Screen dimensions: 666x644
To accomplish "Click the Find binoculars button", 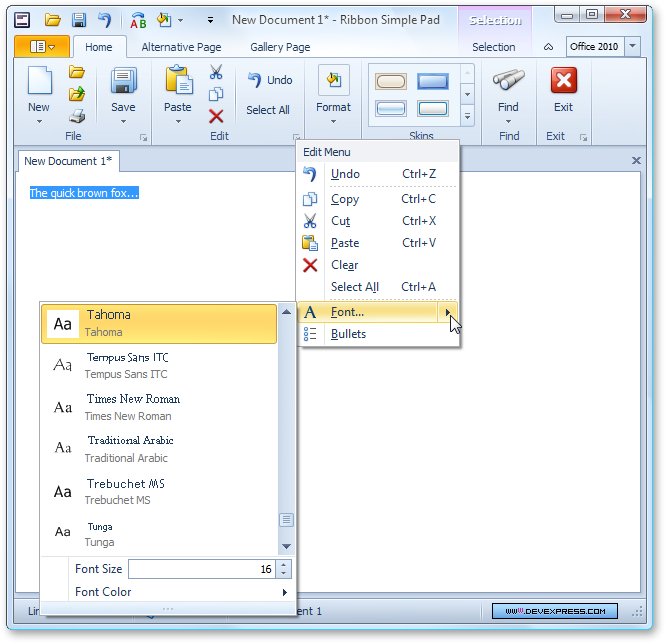I will tap(508, 94).
